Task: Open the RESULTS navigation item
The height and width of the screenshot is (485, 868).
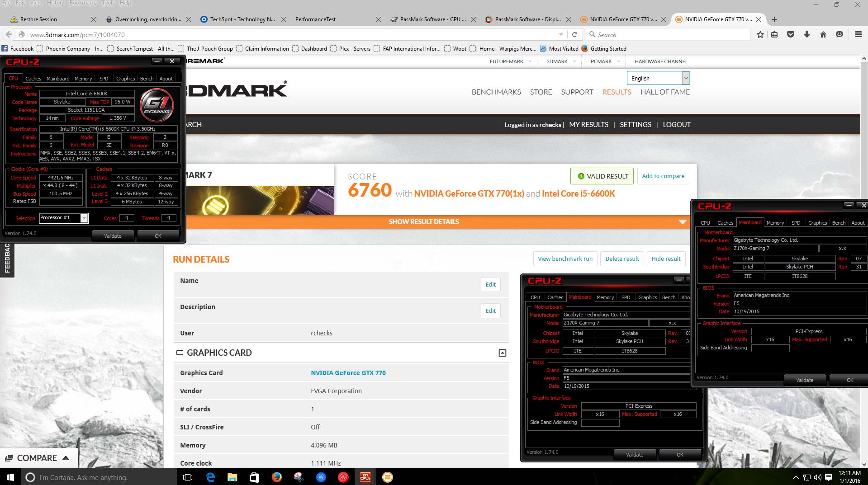Action: pyautogui.click(x=617, y=92)
